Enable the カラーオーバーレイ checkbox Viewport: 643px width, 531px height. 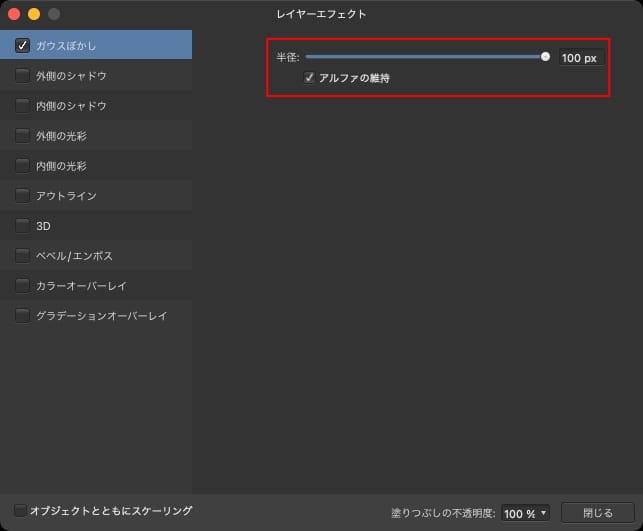coord(22,285)
